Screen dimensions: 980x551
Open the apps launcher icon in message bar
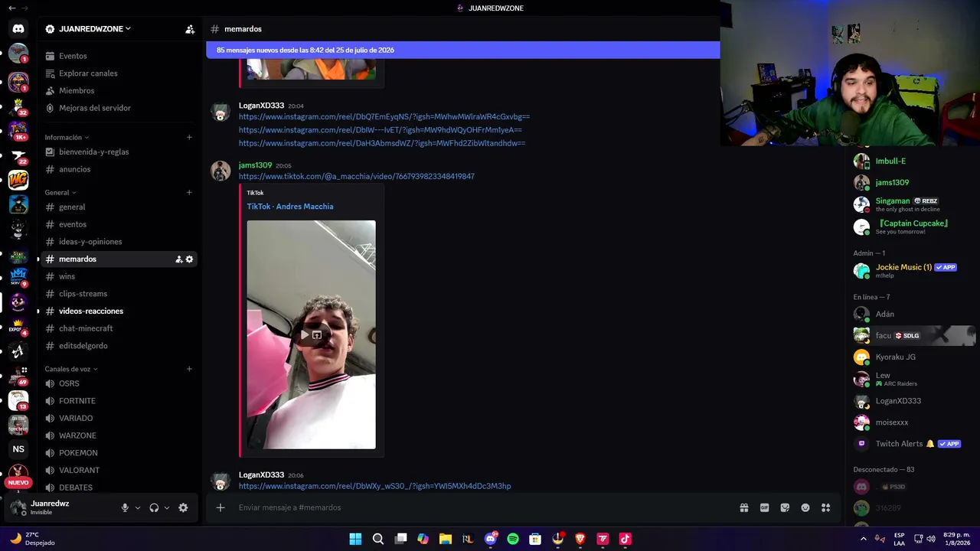(x=825, y=507)
